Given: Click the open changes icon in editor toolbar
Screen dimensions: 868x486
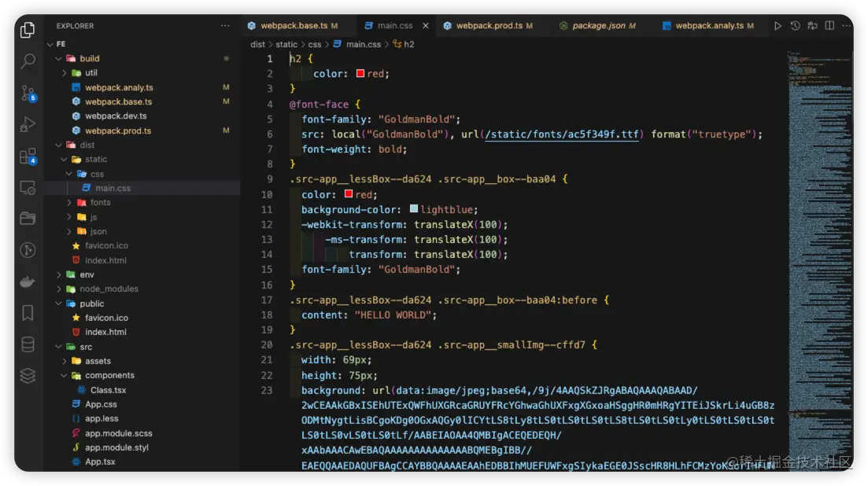Looking at the screenshot, I should (x=812, y=25).
